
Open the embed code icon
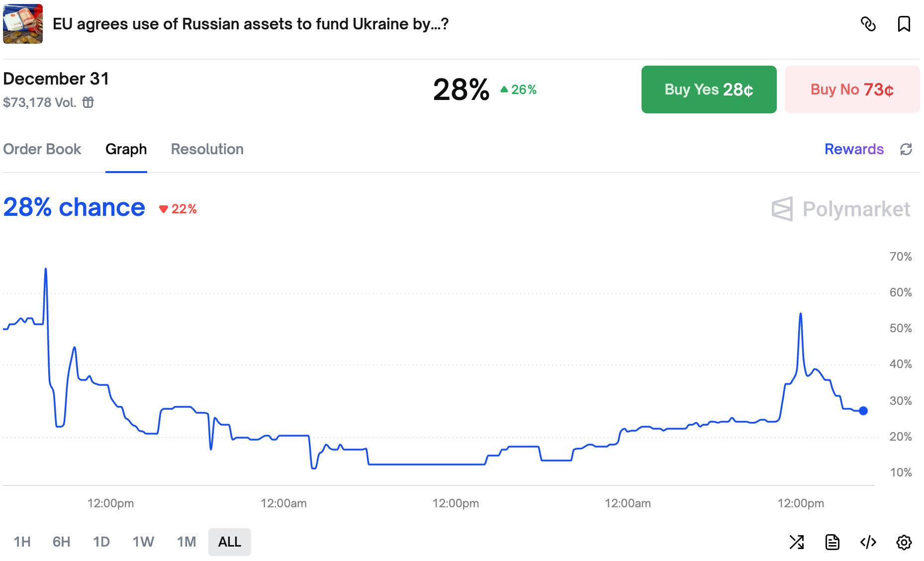[x=868, y=542]
